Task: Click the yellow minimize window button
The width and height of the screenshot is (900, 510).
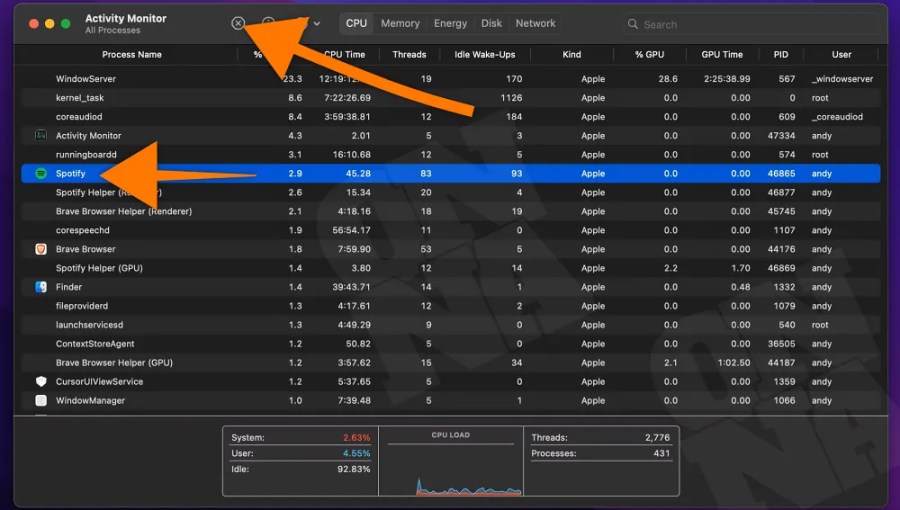Action: (x=49, y=24)
